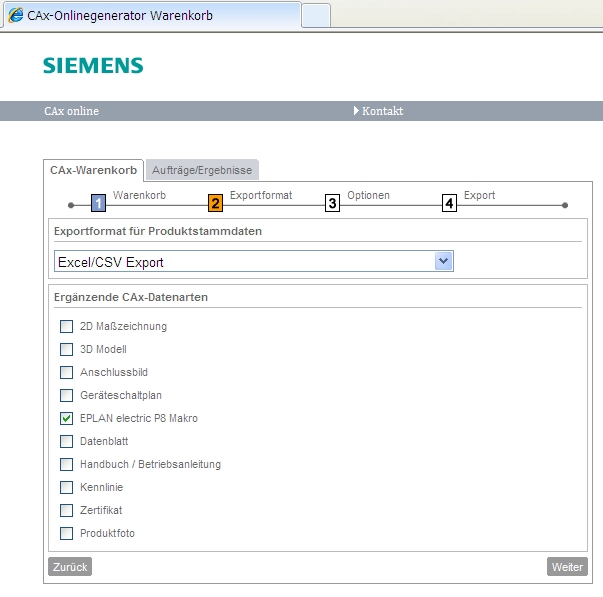This screenshot has width=603, height=597.
Task: Click the Exportformat combo box field
Action: pos(254,261)
